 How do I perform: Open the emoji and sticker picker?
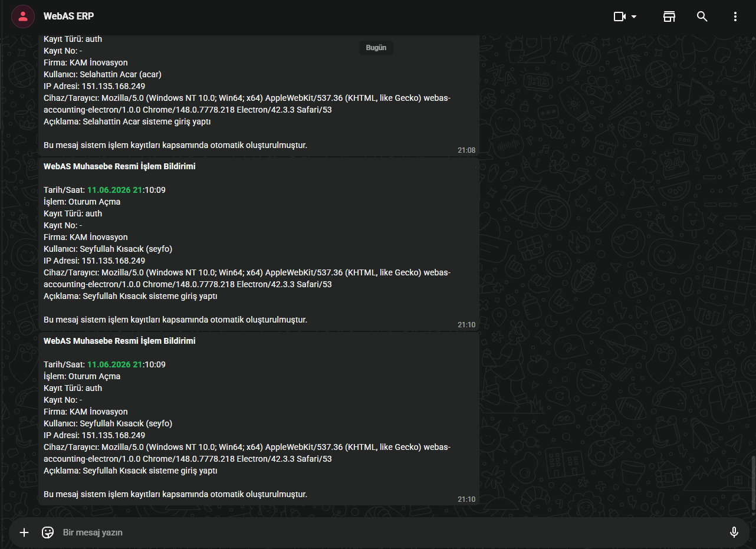pos(48,532)
